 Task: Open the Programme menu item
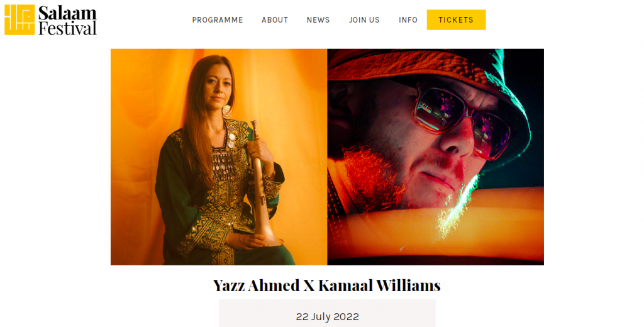[x=218, y=19]
